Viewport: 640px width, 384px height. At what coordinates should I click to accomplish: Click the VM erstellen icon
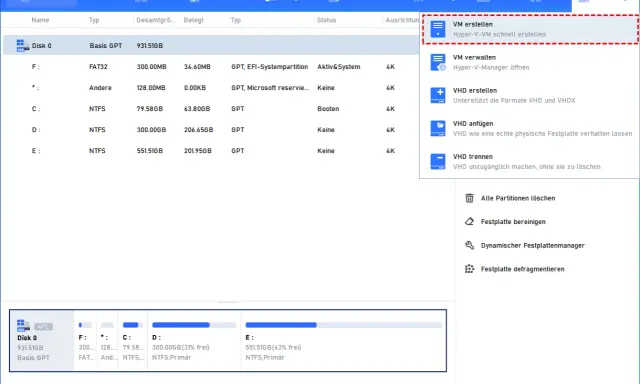pyautogui.click(x=438, y=29)
